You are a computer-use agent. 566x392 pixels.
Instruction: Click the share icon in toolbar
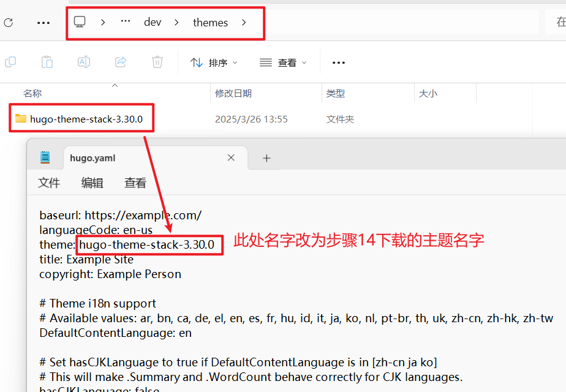121,62
